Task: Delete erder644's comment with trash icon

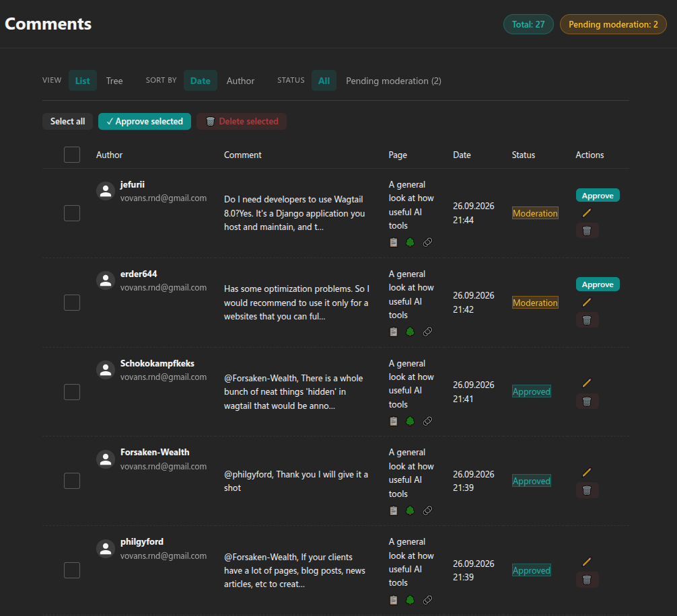Action: coord(587,319)
